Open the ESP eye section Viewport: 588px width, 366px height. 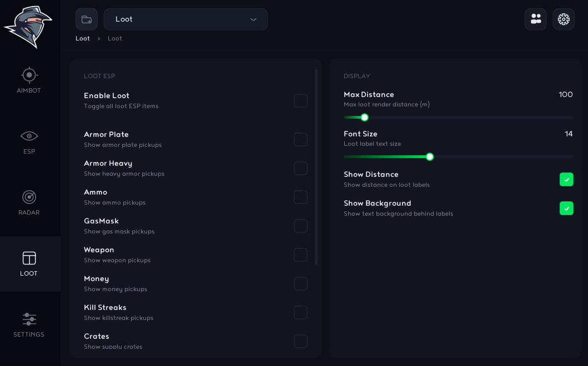[x=29, y=136]
